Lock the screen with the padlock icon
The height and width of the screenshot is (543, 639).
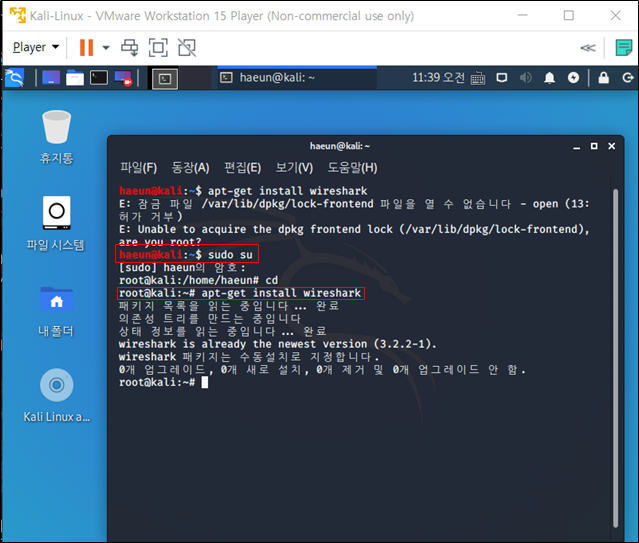(604, 77)
